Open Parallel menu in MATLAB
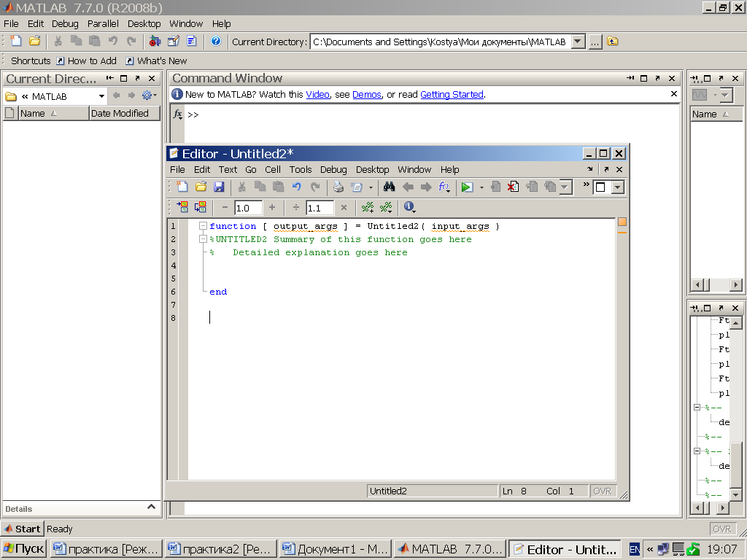747x560 pixels. pyautogui.click(x=103, y=24)
